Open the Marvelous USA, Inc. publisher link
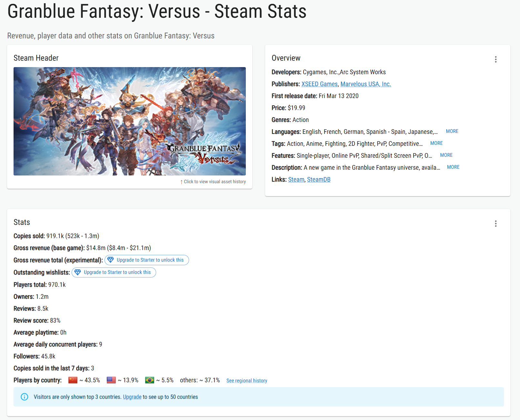Viewport: 520px width, 420px height. [365, 84]
